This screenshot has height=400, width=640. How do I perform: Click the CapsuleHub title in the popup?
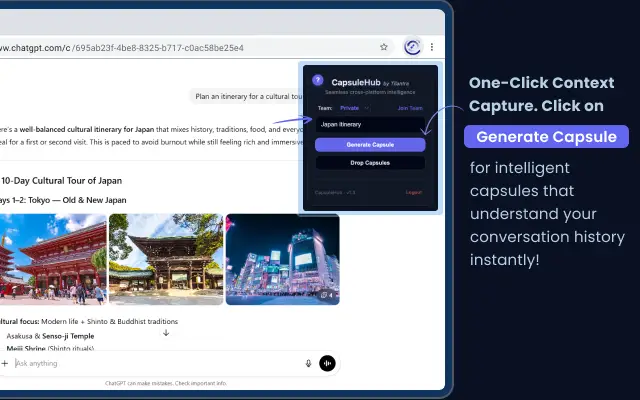point(356,82)
